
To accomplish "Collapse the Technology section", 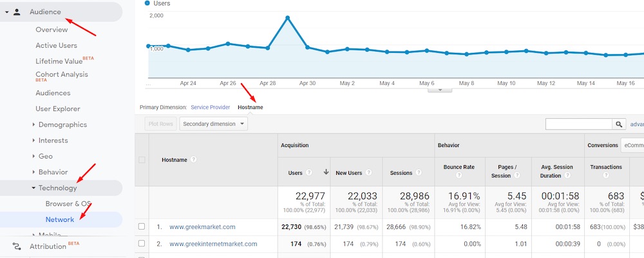I will pyautogui.click(x=33, y=188).
